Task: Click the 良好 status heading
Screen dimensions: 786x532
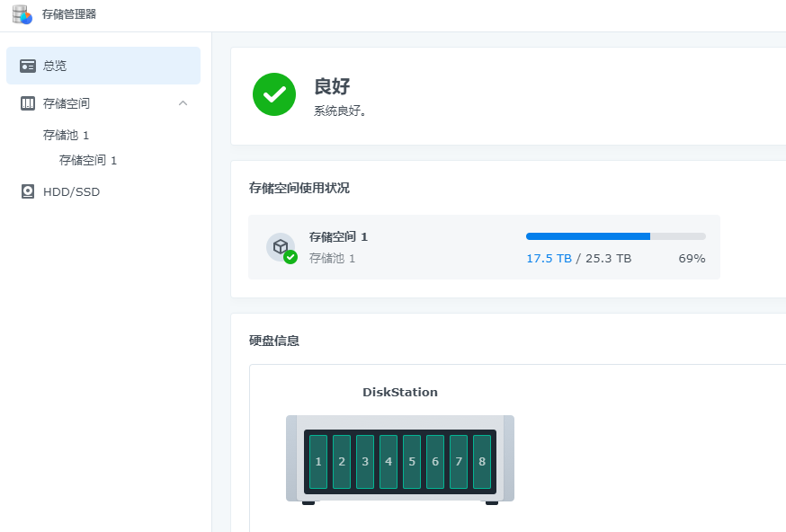Action: (332, 86)
